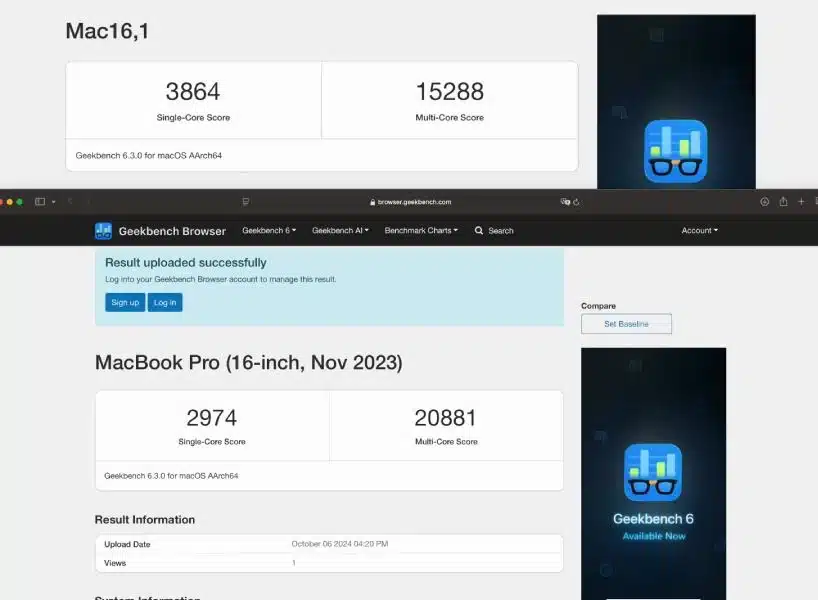The width and height of the screenshot is (818, 600).
Task: Toggle the Safari sidebar button
Action: [40, 202]
